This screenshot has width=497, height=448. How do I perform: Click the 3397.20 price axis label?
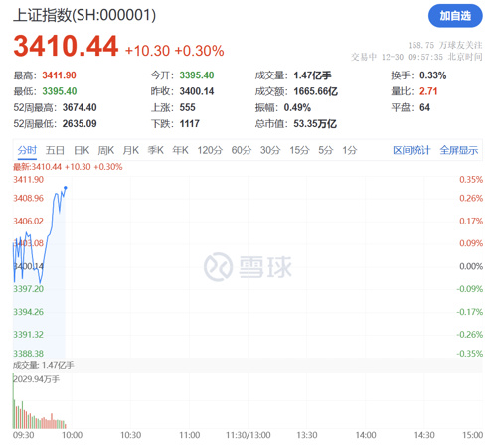click(x=28, y=289)
